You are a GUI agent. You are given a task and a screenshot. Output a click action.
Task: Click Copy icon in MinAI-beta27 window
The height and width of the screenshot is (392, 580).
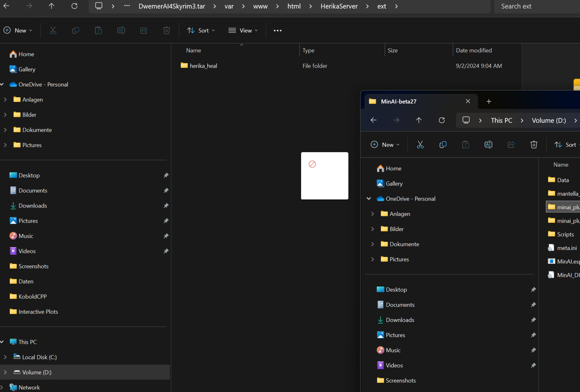(443, 145)
